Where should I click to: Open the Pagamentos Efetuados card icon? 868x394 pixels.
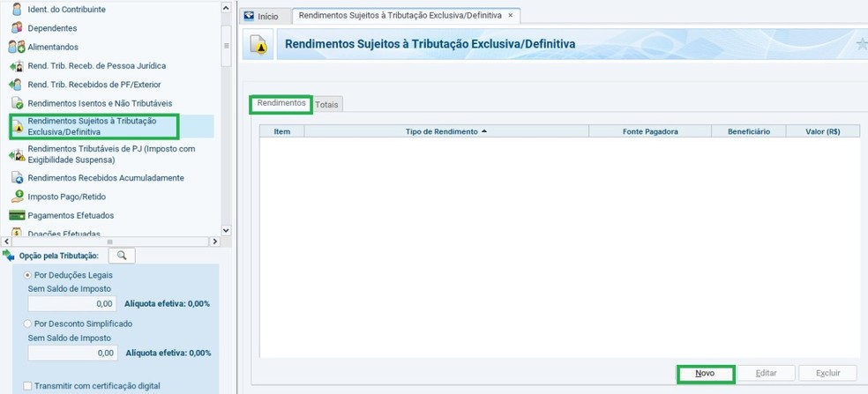pos(16,215)
